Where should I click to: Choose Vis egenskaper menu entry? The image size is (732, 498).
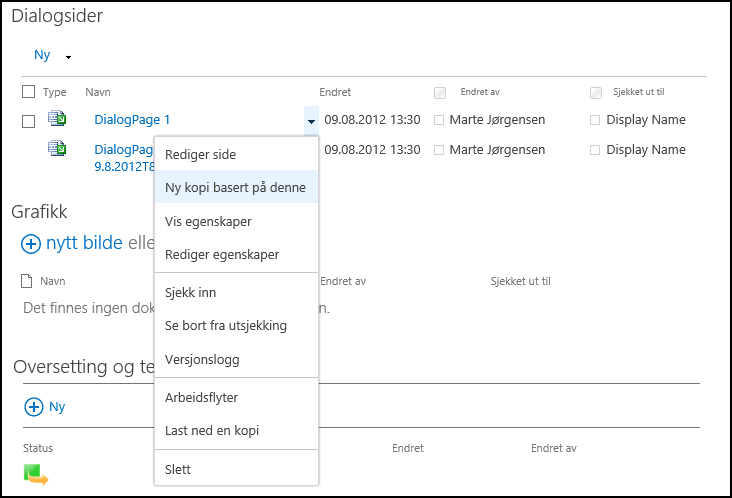click(236, 221)
